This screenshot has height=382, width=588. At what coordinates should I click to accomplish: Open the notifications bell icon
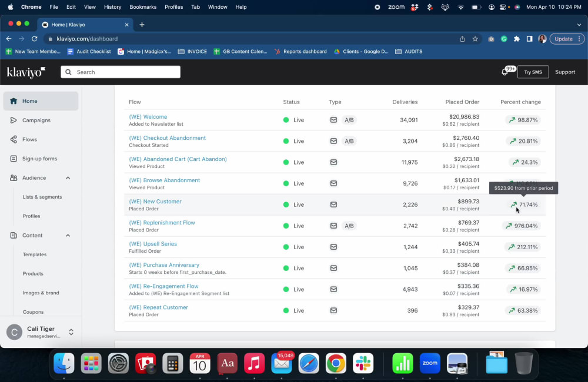click(505, 72)
